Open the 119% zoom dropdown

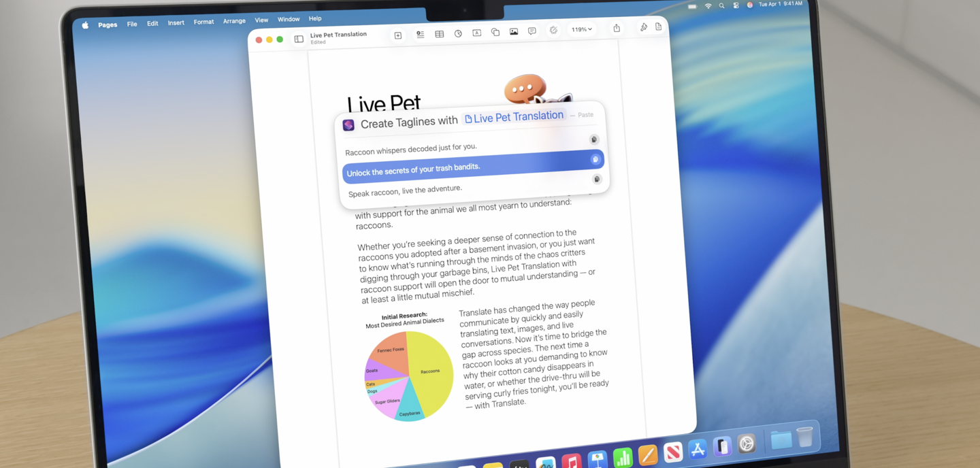click(x=582, y=29)
